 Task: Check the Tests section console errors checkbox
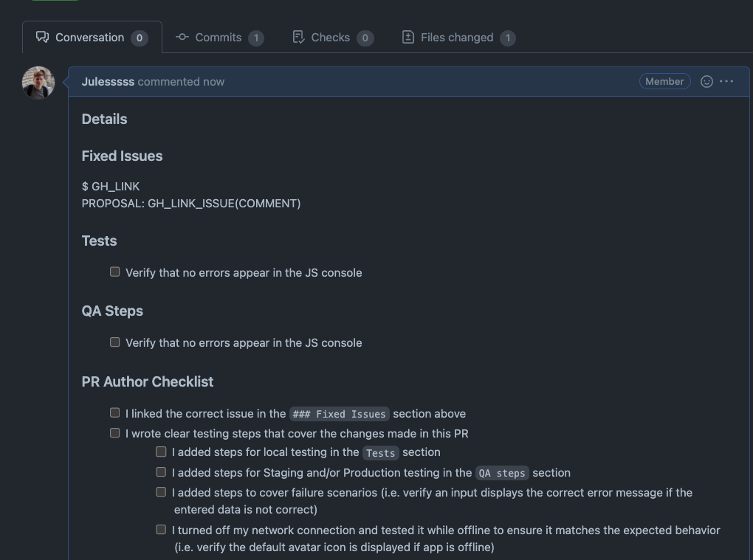114,272
